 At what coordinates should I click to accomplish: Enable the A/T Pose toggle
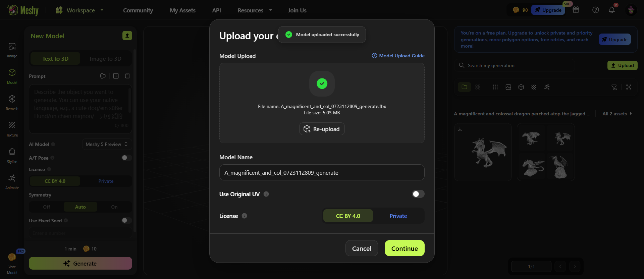pyautogui.click(x=126, y=158)
